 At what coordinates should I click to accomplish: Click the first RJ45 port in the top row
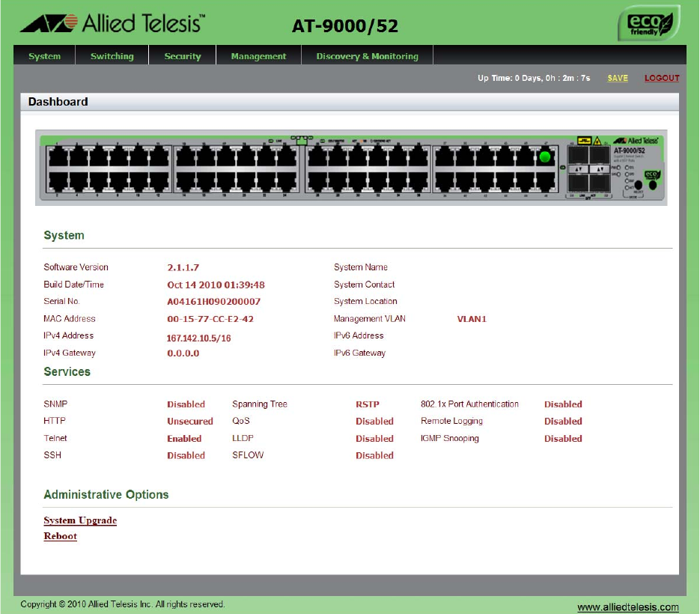pos(57,157)
